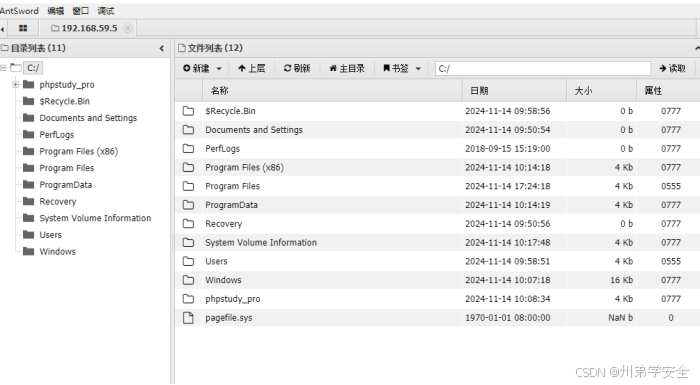Open the home grid tab icon
Screen dimensions: 700x385
click(x=23, y=28)
